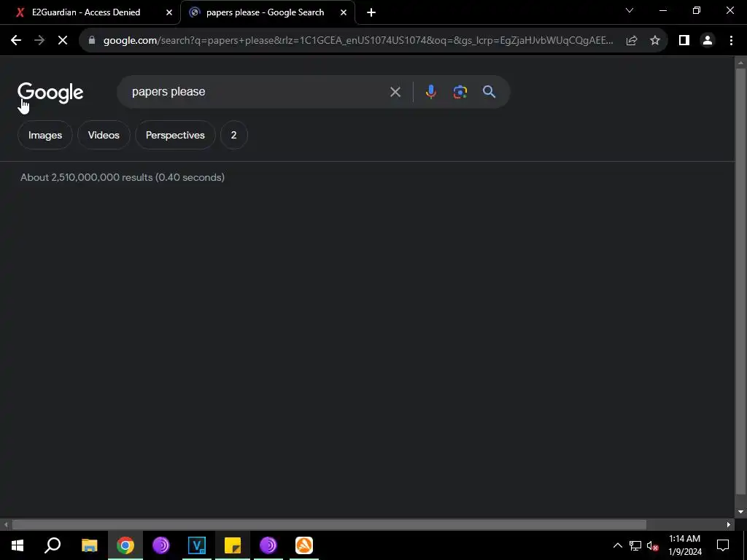747x560 pixels.
Task: Open the orange app icon on the taskbar
Action: 304,545
